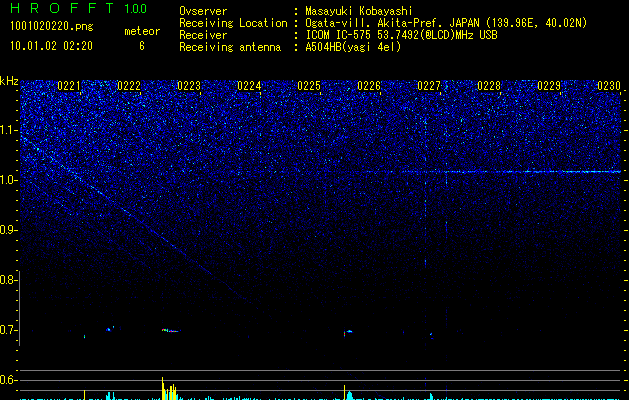Click the 0.9 kHz axis label
This screenshot has width=629, height=400.
tap(9, 230)
